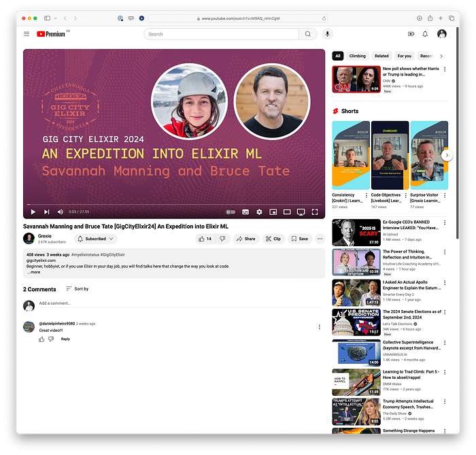Go to YouTube Premium home logo
Screen dimensions: 476x455
point(51,34)
